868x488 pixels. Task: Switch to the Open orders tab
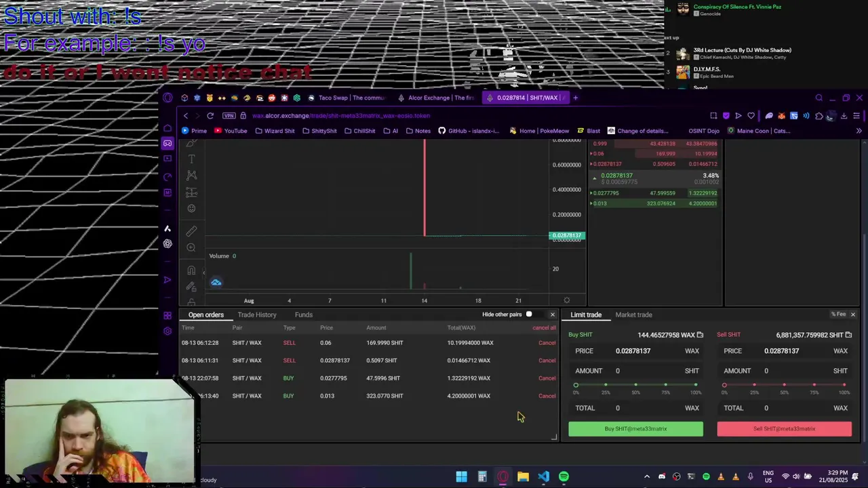pos(205,314)
